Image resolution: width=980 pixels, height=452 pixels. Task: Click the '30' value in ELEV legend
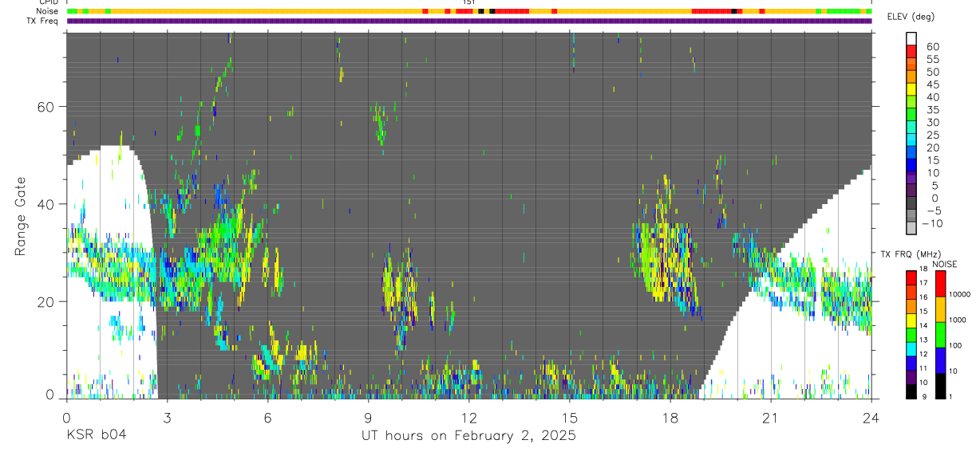point(932,122)
